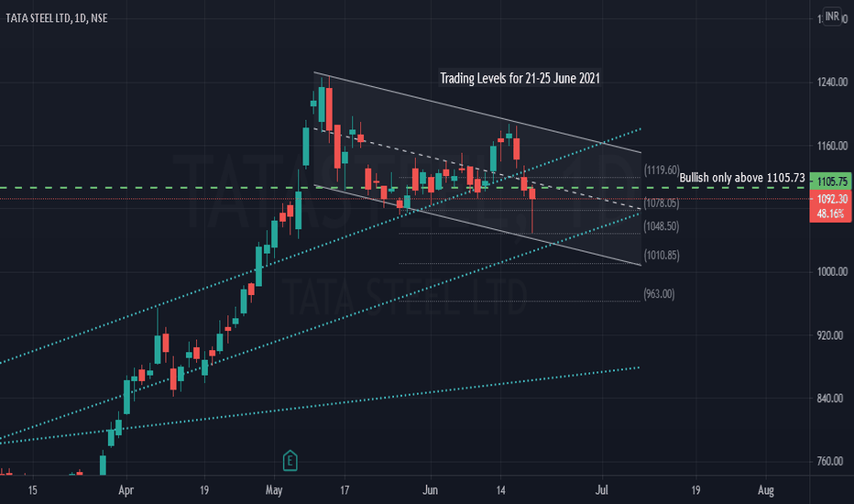Image resolution: width=854 pixels, height=504 pixels.
Task: Click 1240.00 on the price axis
Action: [832, 82]
